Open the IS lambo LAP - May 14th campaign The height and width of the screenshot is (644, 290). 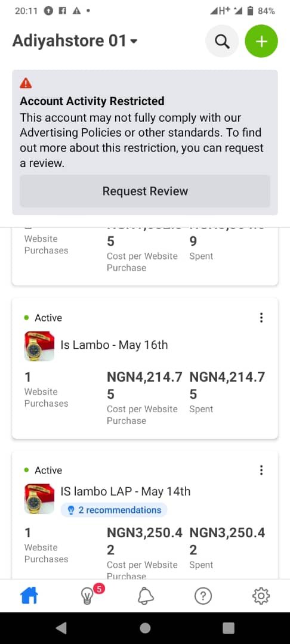[x=125, y=491]
